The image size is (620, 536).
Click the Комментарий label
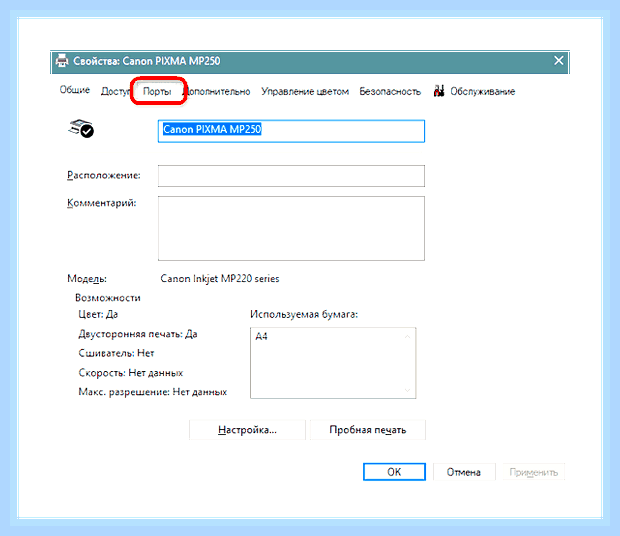coord(101,203)
